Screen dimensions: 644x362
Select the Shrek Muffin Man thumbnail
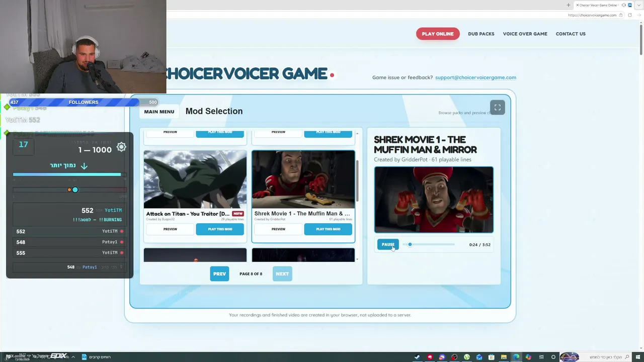(303, 179)
